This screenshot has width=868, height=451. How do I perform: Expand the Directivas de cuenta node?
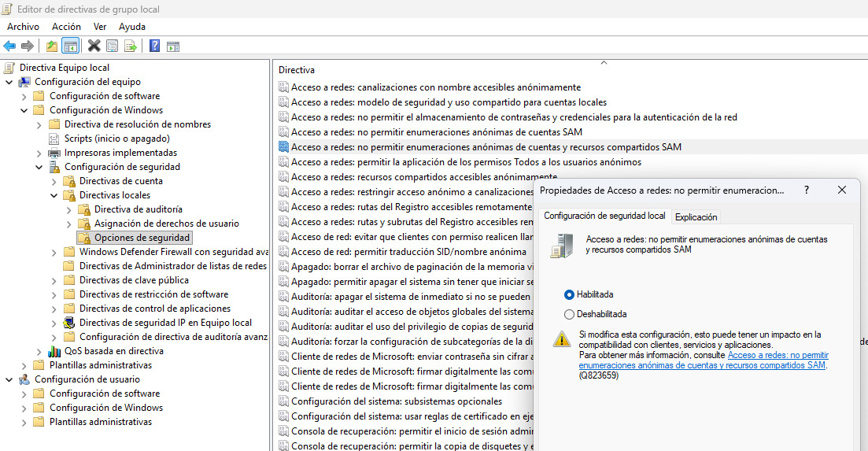coord(54,182)
